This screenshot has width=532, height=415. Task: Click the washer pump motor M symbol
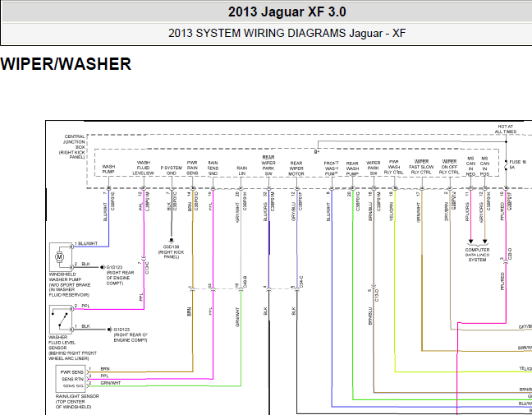(x=60, y=256)
